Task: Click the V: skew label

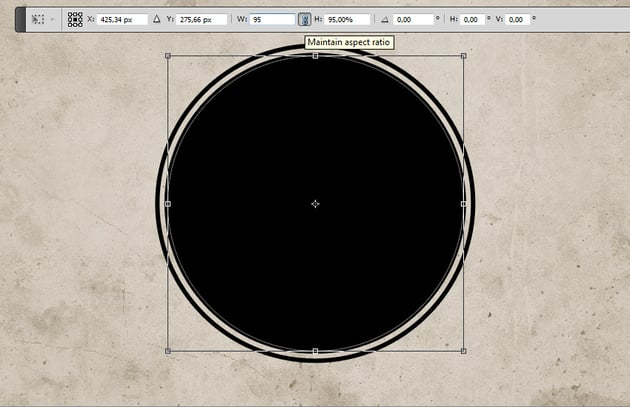Action: [499, 19]
